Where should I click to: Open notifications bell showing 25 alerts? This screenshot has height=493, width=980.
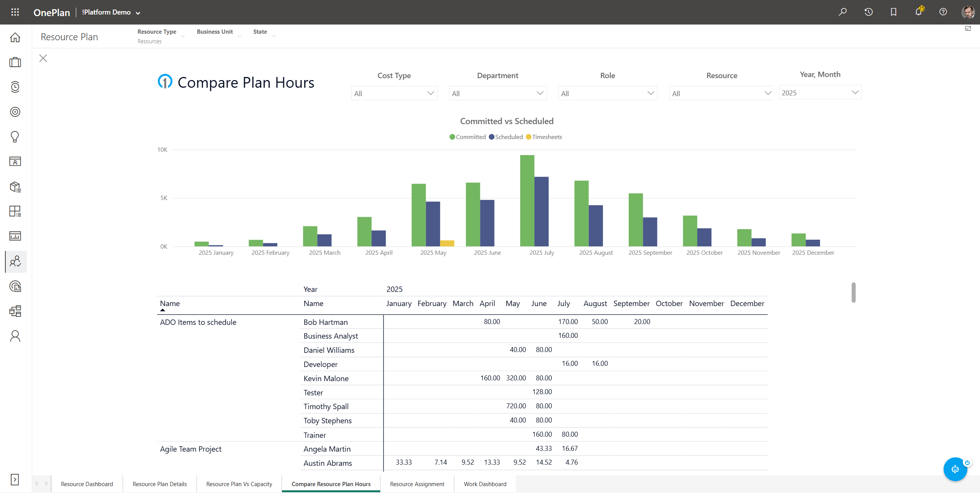tap(918, 12)
